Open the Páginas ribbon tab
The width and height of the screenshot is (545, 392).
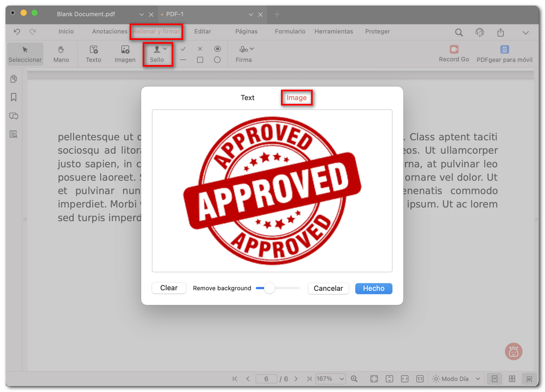click(x=246, y=32)
